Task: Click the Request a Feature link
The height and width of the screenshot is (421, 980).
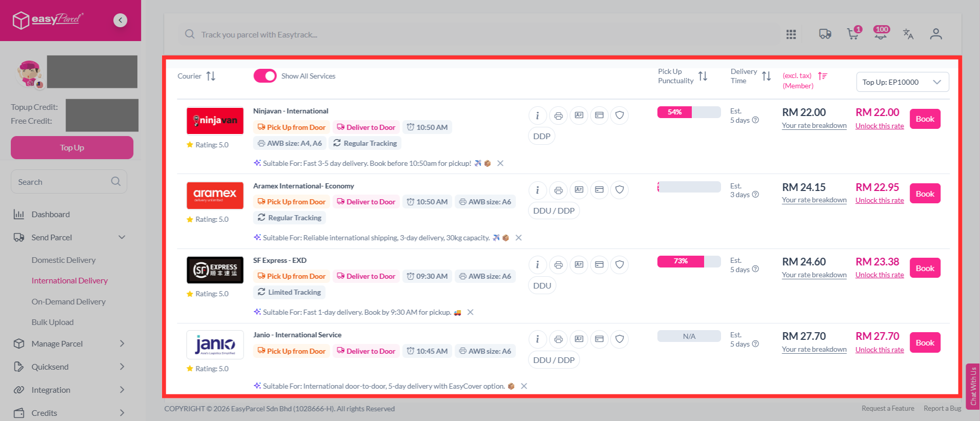Action: [888, 409]
